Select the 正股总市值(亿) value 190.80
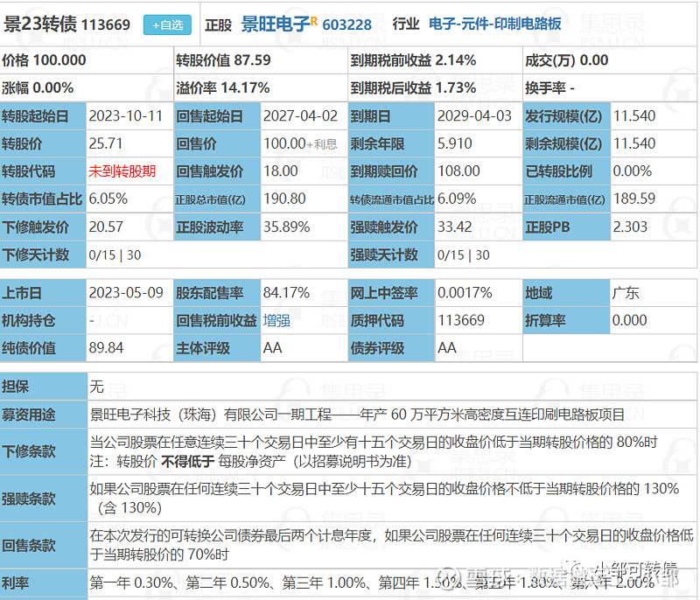The image size is (700, 600). click(284, 199)
